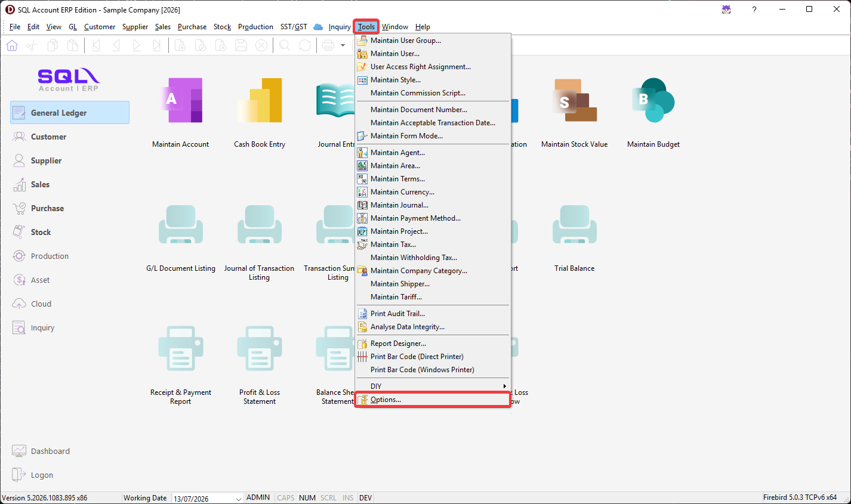Select Maintain Area... menu item
The width and height of the screenshot is (851, 504).
(x=433, y=166)
